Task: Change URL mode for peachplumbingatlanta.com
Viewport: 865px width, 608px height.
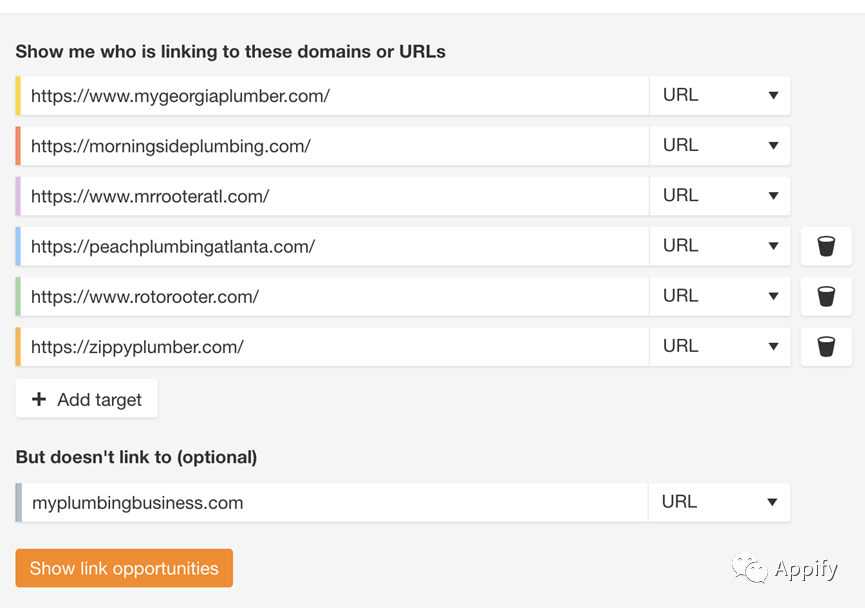Action: coord(720,246)
